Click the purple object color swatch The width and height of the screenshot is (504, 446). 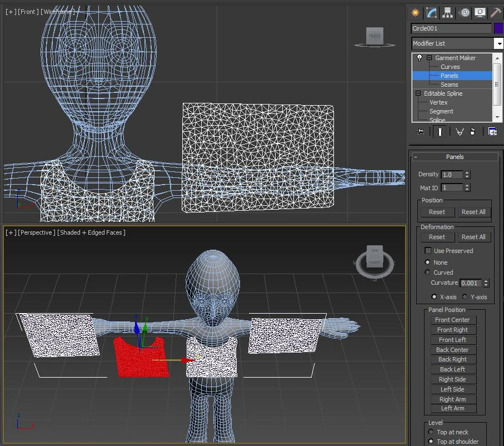click(498, 28)
